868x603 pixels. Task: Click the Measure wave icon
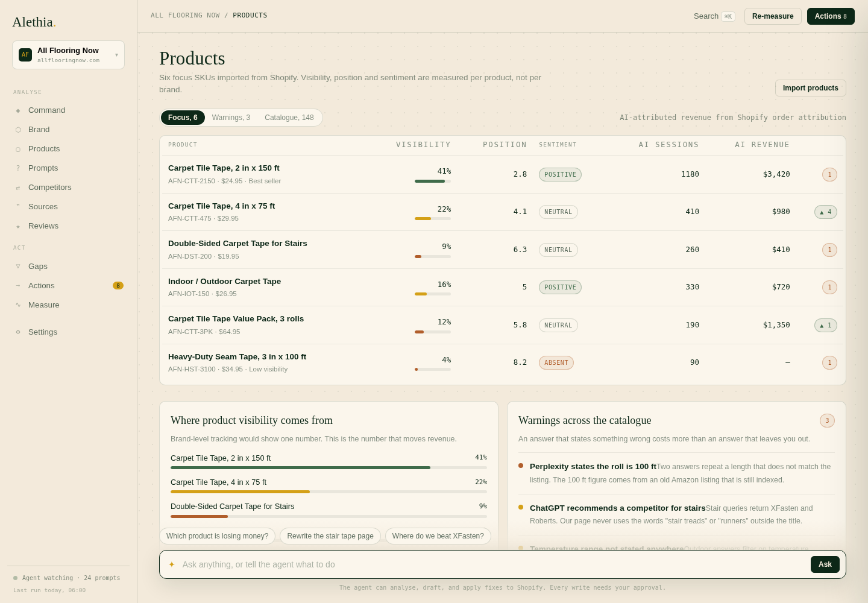[x=18, y=305]
